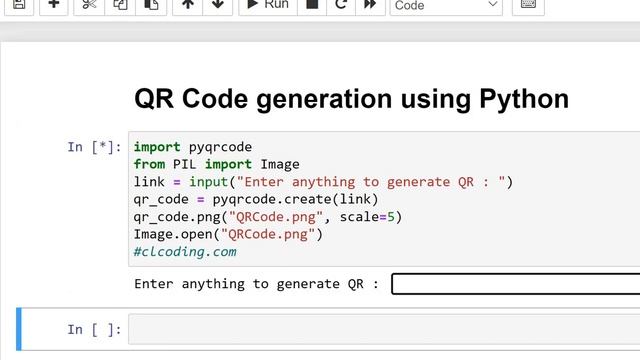Screen dimensions: 640x360
Task: Click the Image.open("QRCode.png") line
Action: 228,235
